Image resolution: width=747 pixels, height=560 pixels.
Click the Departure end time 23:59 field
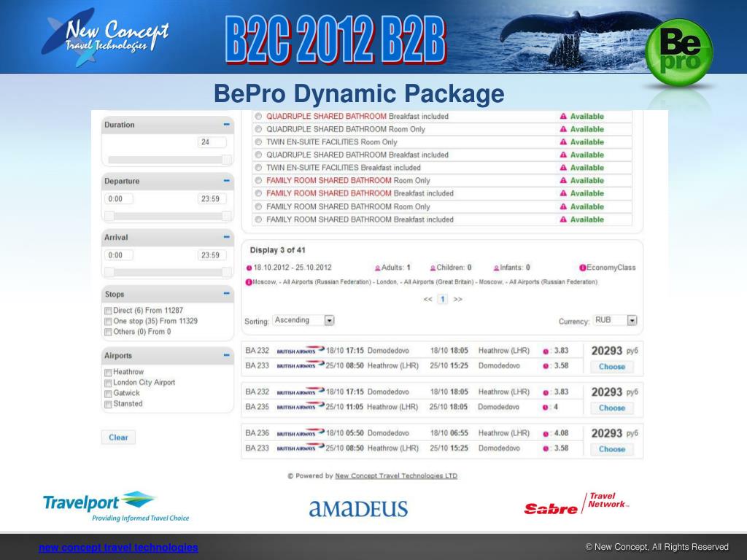pos(212,198)
